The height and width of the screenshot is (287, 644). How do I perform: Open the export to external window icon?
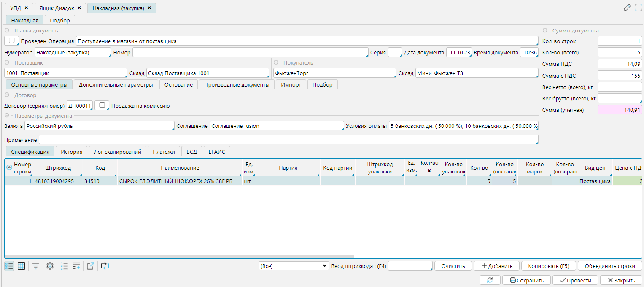pos(91,266)
